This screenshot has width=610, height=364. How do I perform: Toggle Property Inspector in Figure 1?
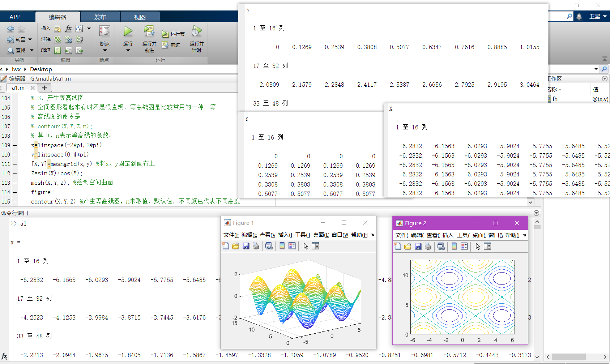coord(315,246)
